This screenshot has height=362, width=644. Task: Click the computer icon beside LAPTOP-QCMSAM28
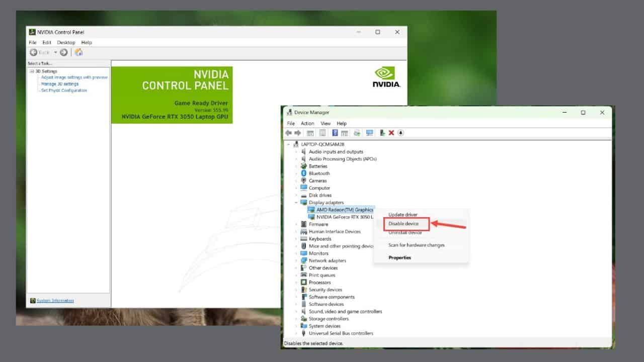[x=297, y=144]
